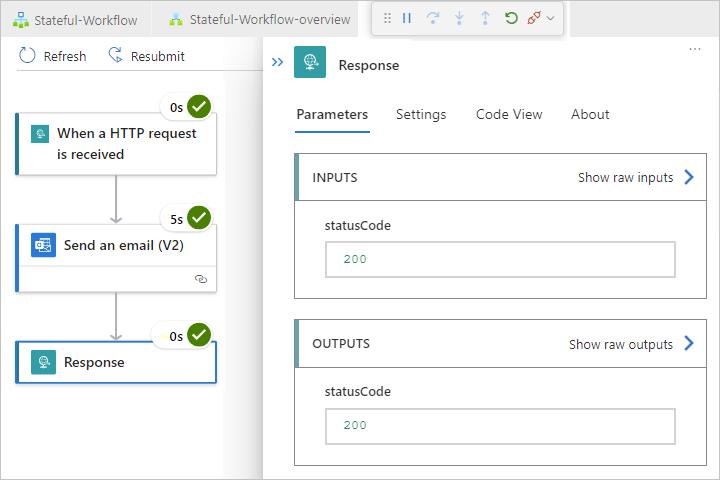Expand Show raw outputs chevron
Screen dimensions: 720x480
pyautogui.click(x=688, y=343)
